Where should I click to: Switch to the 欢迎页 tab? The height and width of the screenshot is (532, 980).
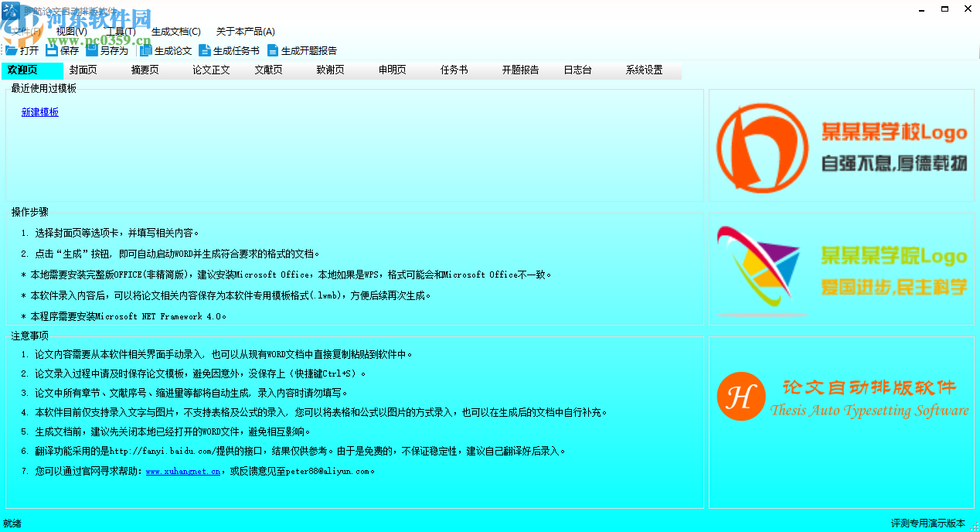(32, 70)
